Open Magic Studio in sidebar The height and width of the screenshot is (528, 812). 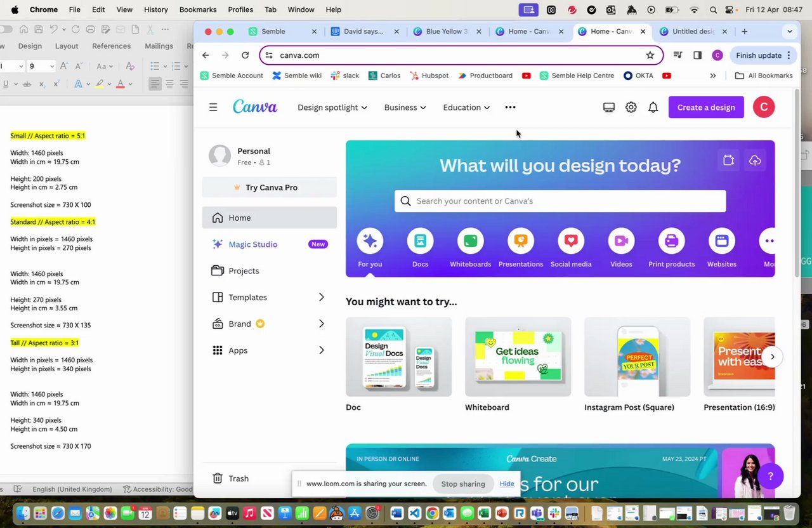click(270, 244)
